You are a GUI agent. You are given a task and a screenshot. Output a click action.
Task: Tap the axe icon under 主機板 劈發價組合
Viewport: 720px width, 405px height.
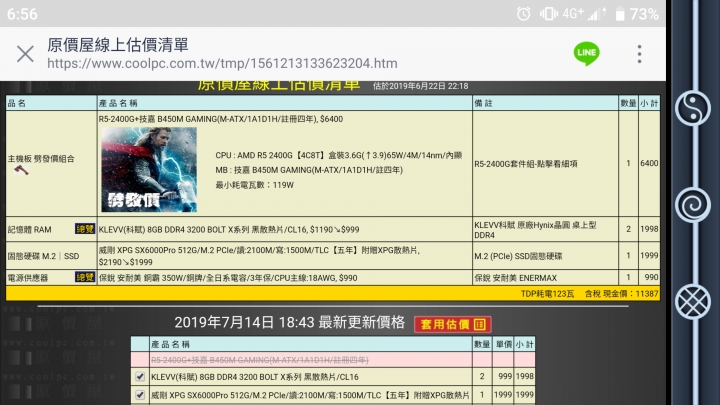tap(21, 170)
